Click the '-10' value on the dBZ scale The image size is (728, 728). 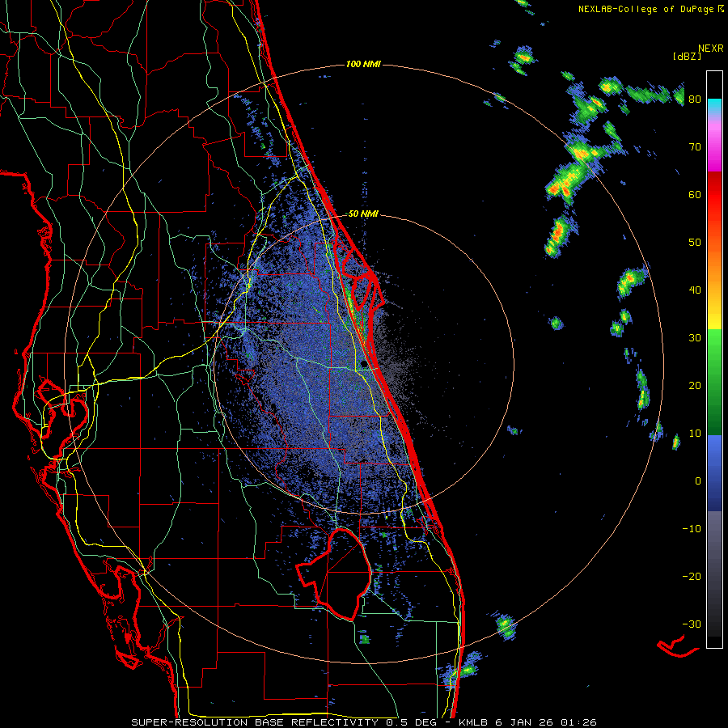tap(692, 529)
